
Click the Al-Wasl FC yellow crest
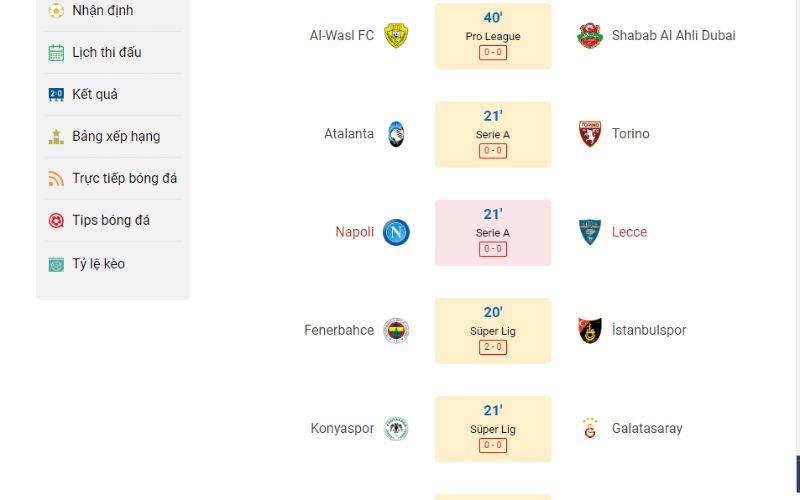(396, 36)
